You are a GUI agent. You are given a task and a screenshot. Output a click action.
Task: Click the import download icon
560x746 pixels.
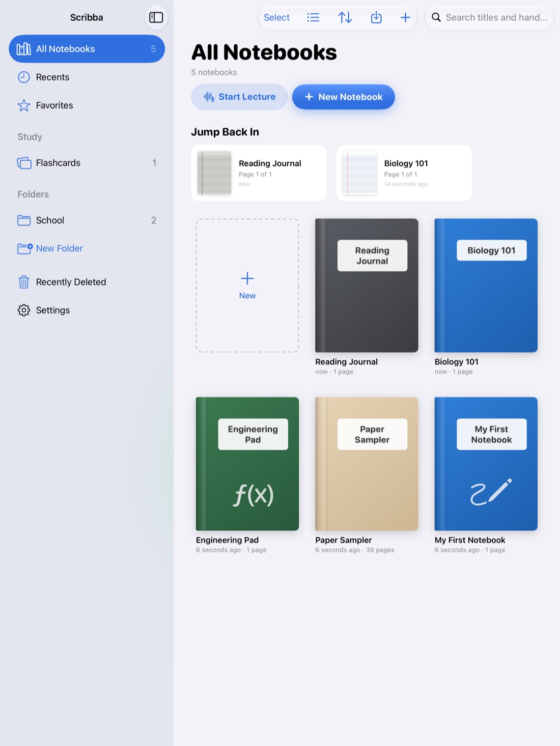[376, 17]
